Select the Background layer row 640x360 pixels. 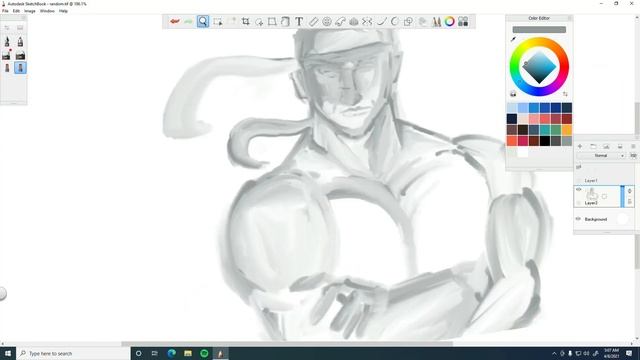604,219
